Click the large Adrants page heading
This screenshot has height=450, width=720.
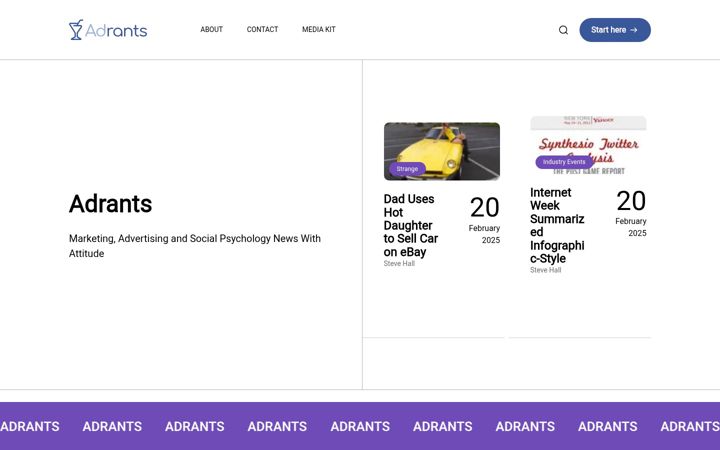tap(110, 204)
